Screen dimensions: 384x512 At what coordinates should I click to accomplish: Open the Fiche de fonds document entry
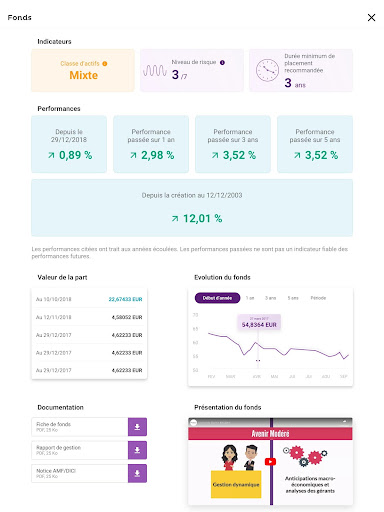[x=80, y=427]
